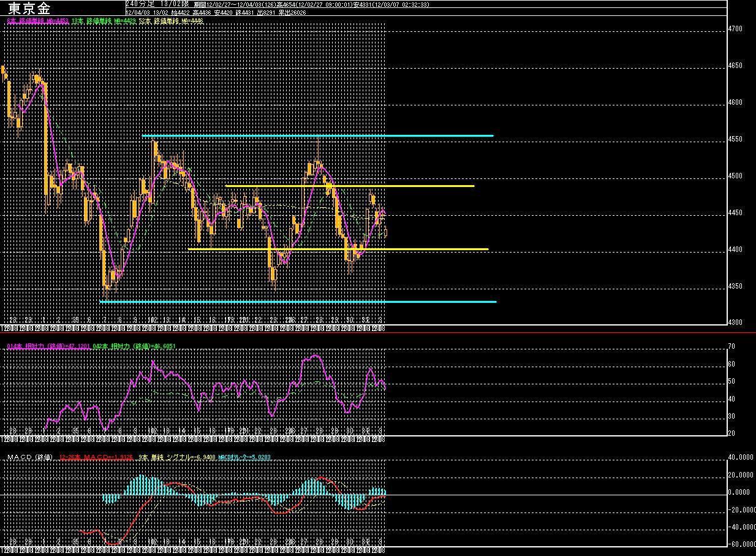This screenshot has height=556, width=756.
Task: Click the 6本 moving average MA=4453 legend
Action: pos(37,21)
